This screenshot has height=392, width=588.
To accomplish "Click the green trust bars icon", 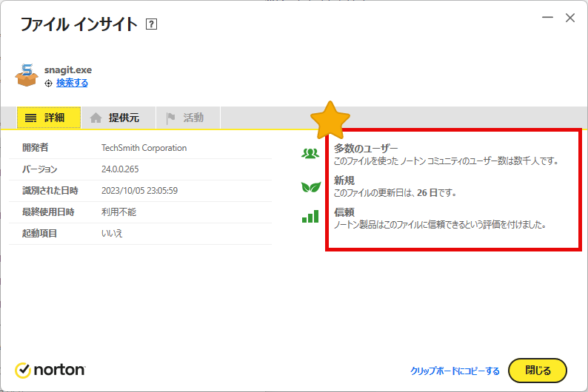I will pos(310,216).
